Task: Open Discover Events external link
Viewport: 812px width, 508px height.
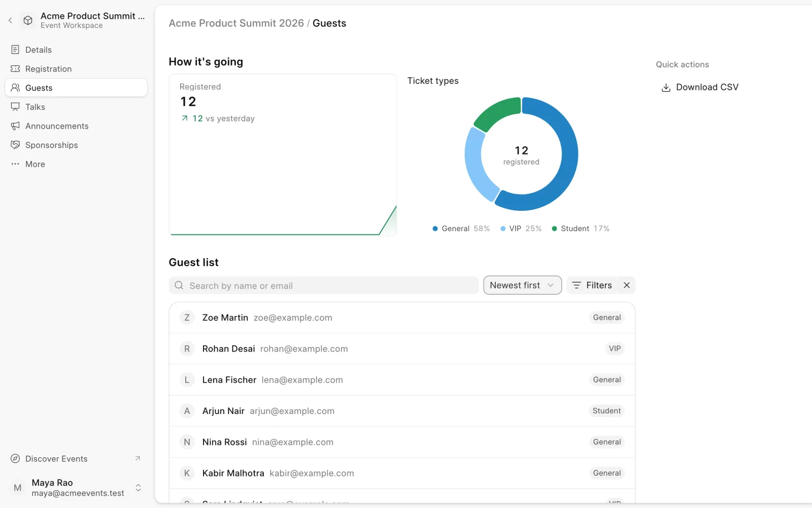Action: pos(76,459)
